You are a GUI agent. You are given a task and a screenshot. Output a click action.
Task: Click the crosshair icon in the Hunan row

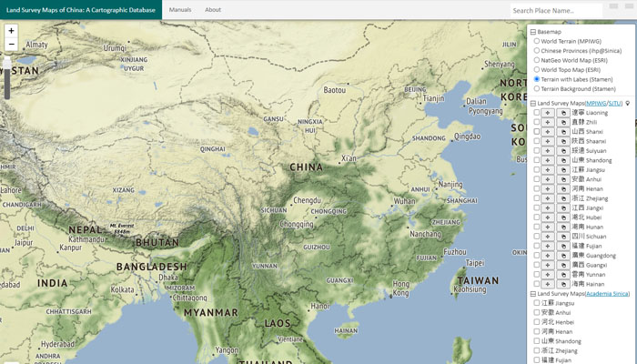tap(548, 227)
